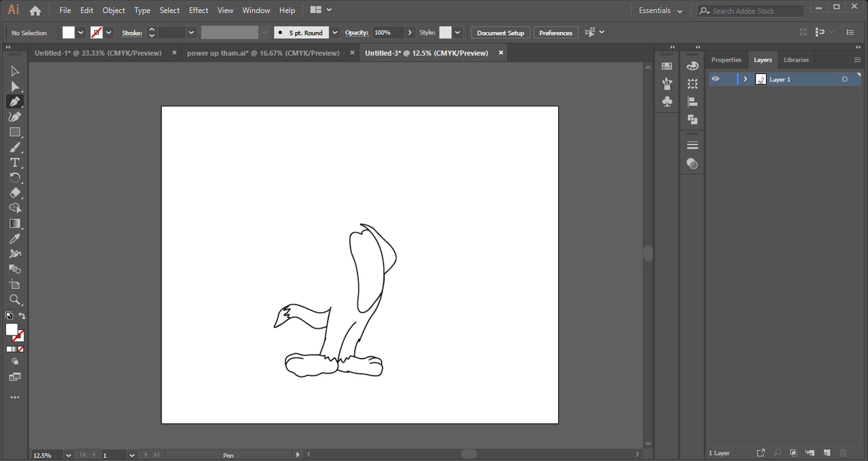The image size is (868, 461).
Task: Select the Pen tool
Action: pos(15,102)
